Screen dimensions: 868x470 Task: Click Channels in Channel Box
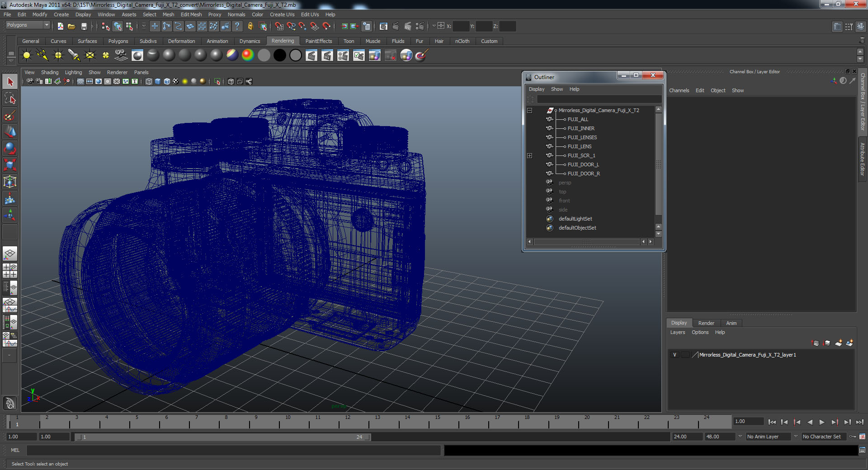pyautogui.click(x=679, y=90)
